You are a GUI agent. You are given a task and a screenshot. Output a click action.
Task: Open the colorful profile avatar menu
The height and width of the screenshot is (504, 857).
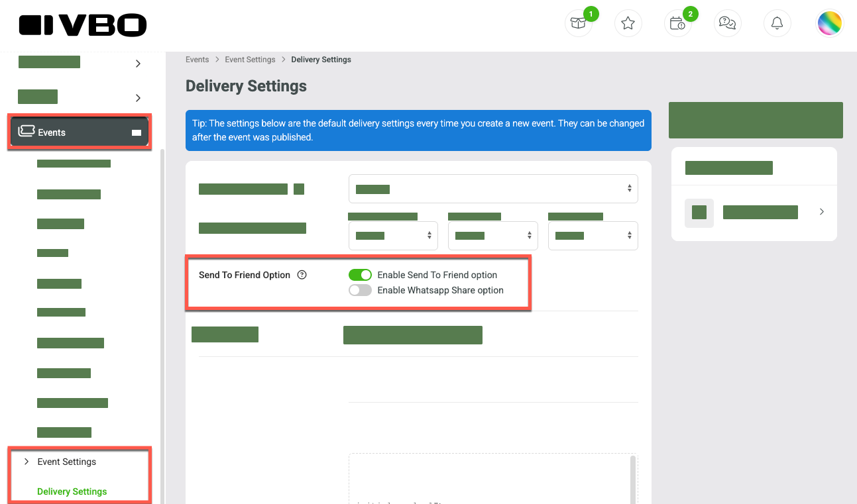(829, 24)
